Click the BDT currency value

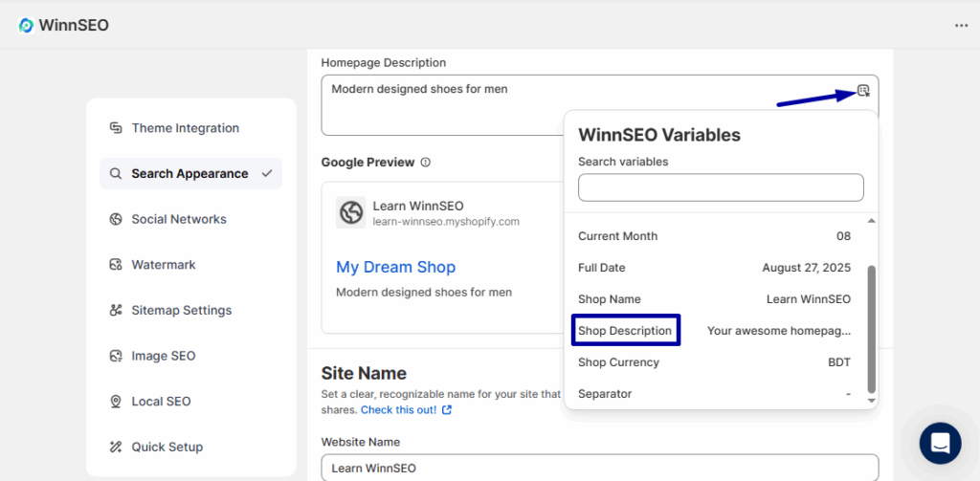[x=839, y=362]
